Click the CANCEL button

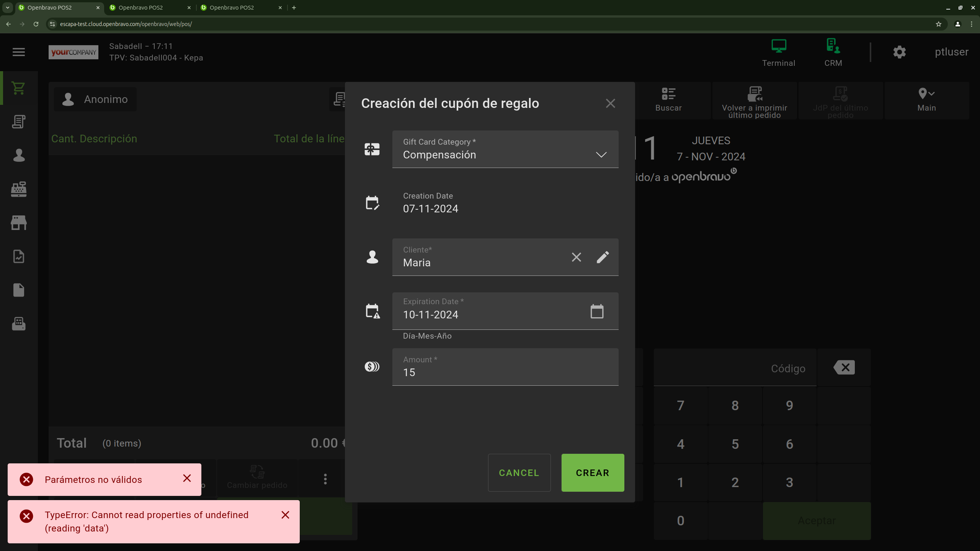coord(519,473)
